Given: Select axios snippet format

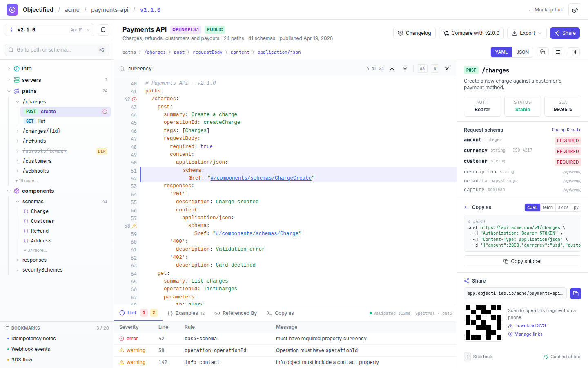Looking at the screenshot, I should click(563, 208).
